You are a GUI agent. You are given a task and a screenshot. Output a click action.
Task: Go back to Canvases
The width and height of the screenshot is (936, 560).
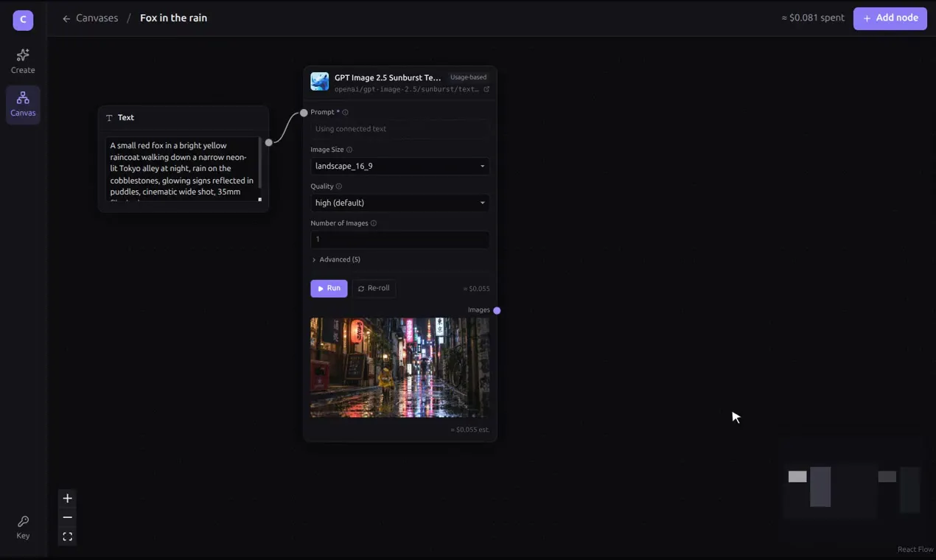pos(90,18)
